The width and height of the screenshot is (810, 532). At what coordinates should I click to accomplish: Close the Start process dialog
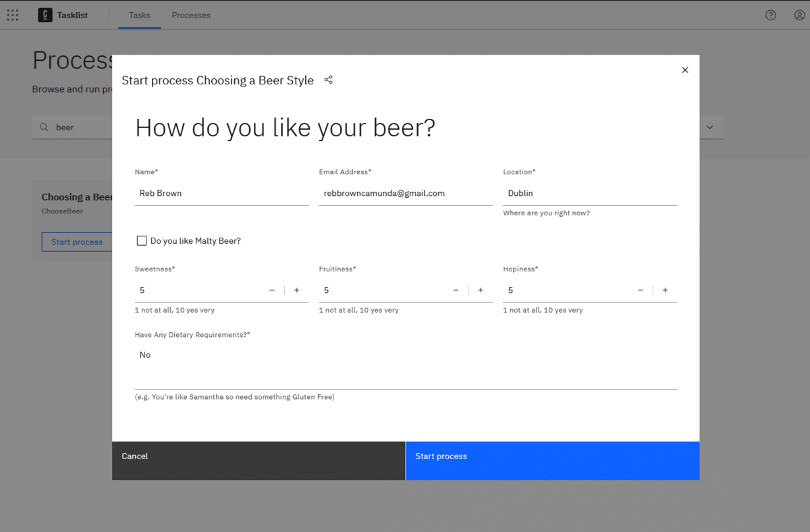[685, 70]
